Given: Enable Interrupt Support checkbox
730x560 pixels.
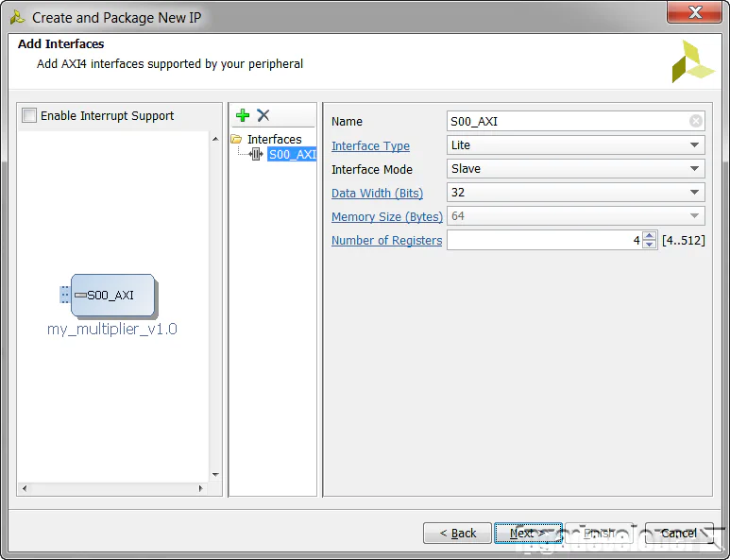Looking at the screenshot, I should pyautogui.click(x=29, y=115).
